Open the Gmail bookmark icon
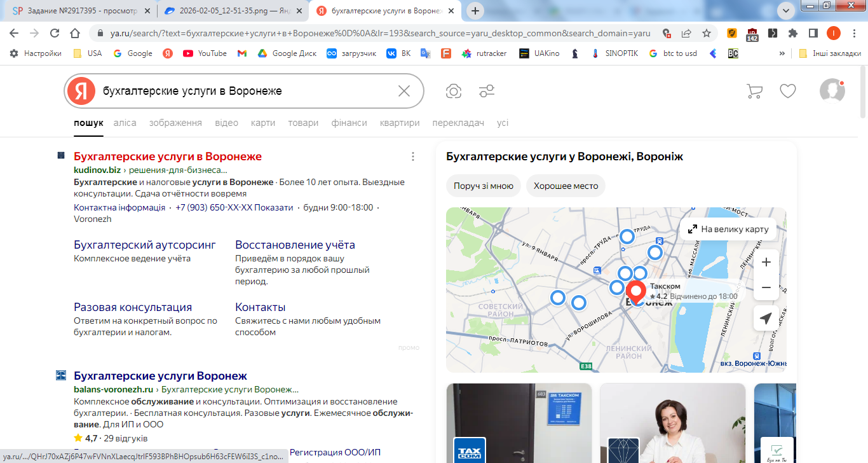 tap(242, 53)
